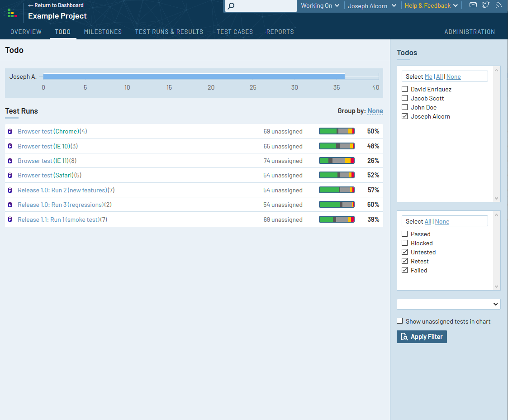508x420 pixels.
Task: Open the Administration tab
Action: [470, 32]
